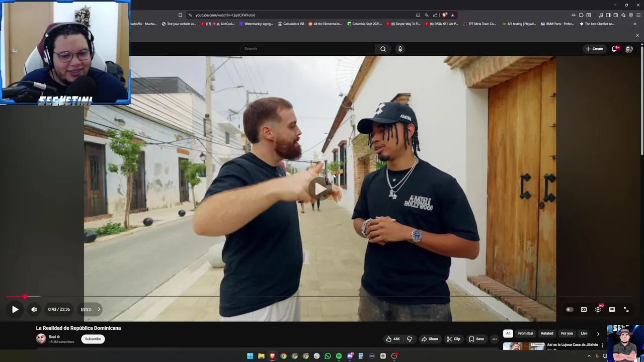The width and height of the screenshot is (644, 362).
Task: Select the Live filter chip
Action: [x=584, y=333]
